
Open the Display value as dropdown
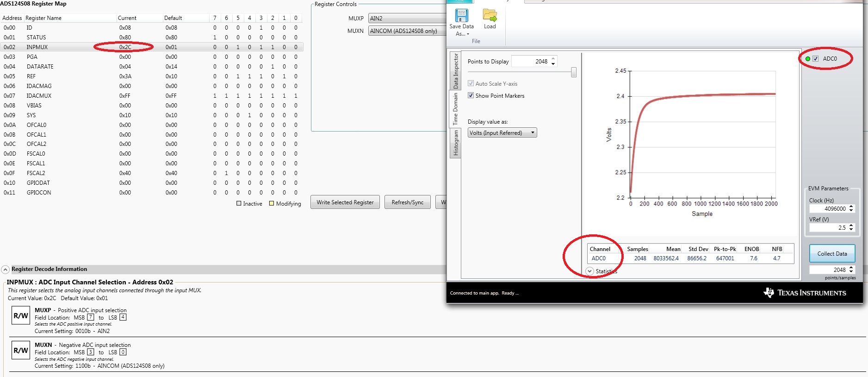(x=502, y=133)
